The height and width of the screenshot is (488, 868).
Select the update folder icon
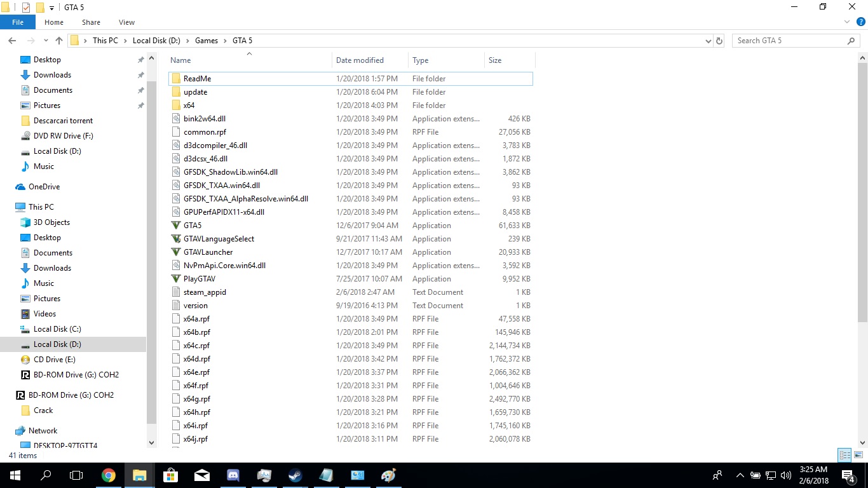177,92
